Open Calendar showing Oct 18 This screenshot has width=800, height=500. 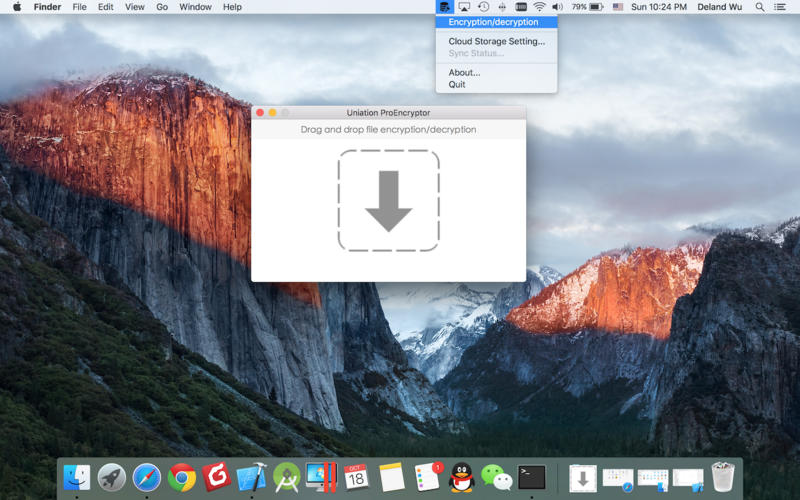pyautogui.click(x=356, y=478)
